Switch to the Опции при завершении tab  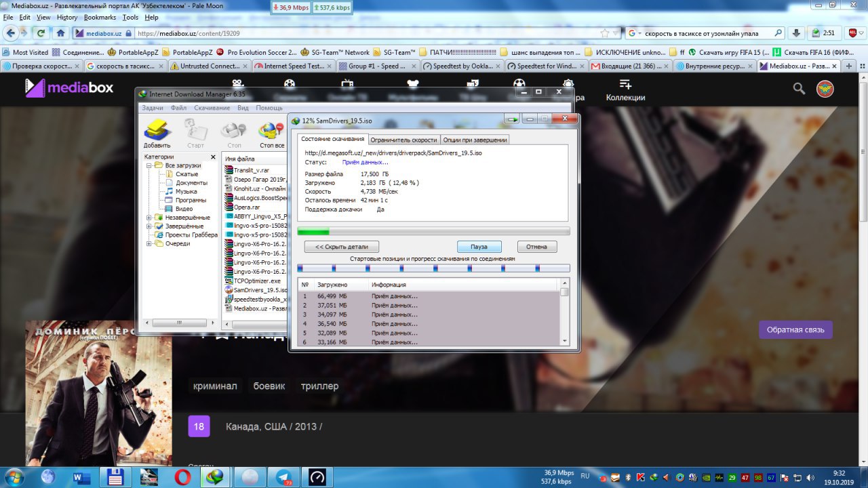475,140
